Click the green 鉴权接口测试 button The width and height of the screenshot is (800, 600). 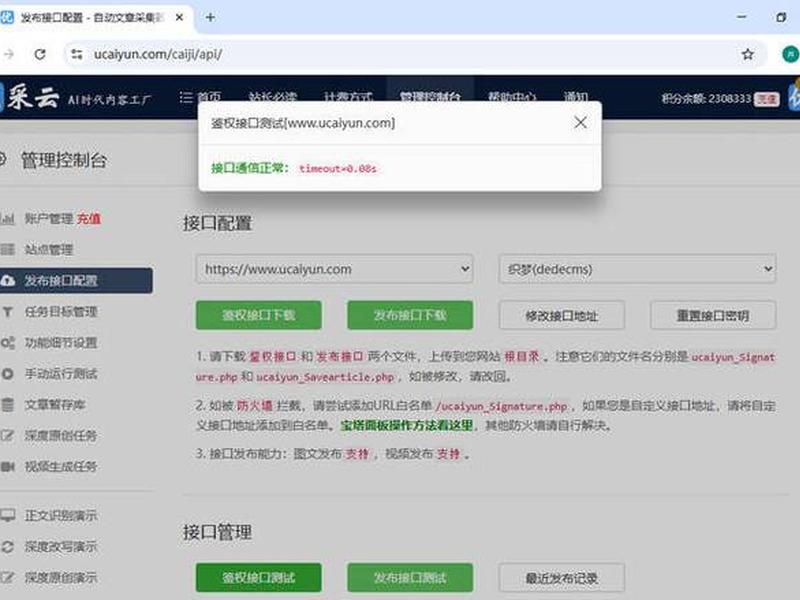tap(259, 578)
